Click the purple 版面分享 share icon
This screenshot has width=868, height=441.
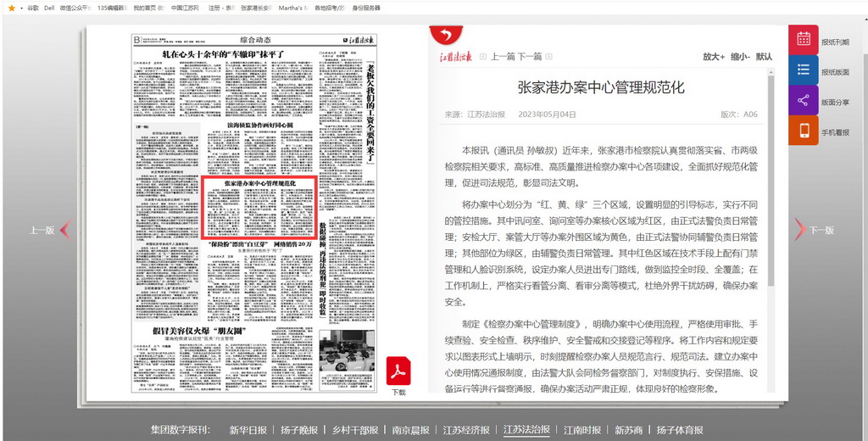pos(803,101)
